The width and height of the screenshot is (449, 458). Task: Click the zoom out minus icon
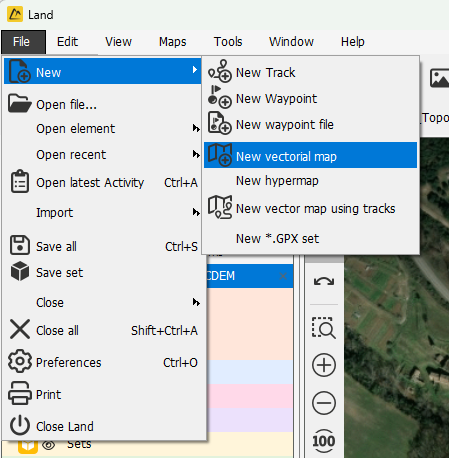pyautogui.click(x=324, y=403)
